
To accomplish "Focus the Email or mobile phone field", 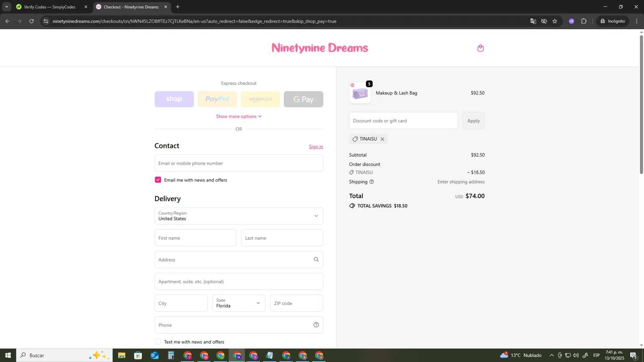I will point(239,163).
